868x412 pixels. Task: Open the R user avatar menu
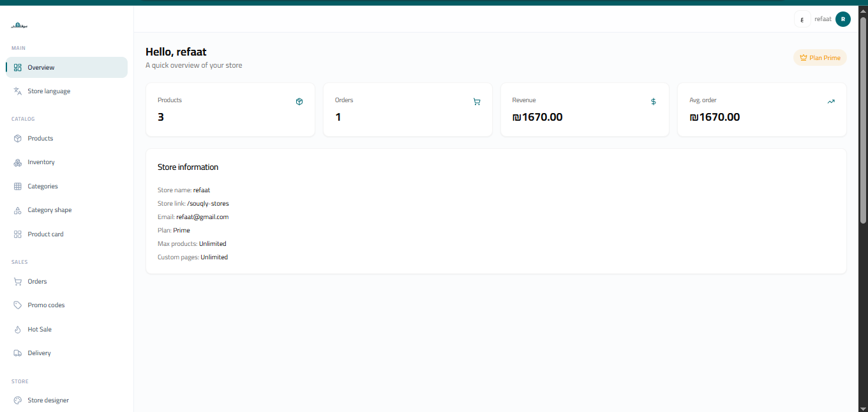(x=843, y=19)
